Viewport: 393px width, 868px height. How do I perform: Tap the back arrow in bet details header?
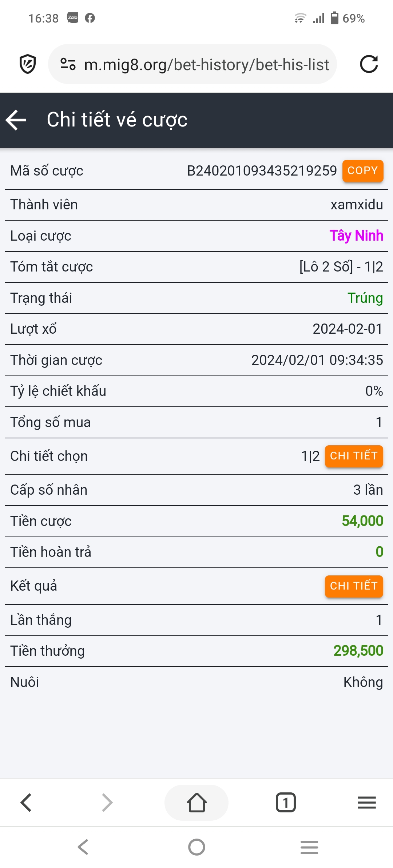click(x=16, y=120)
